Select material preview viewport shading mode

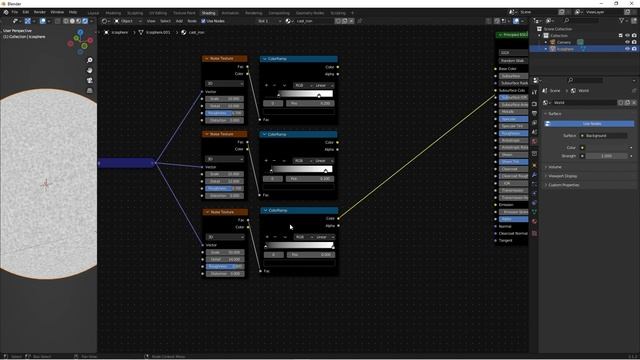point(79,21)
